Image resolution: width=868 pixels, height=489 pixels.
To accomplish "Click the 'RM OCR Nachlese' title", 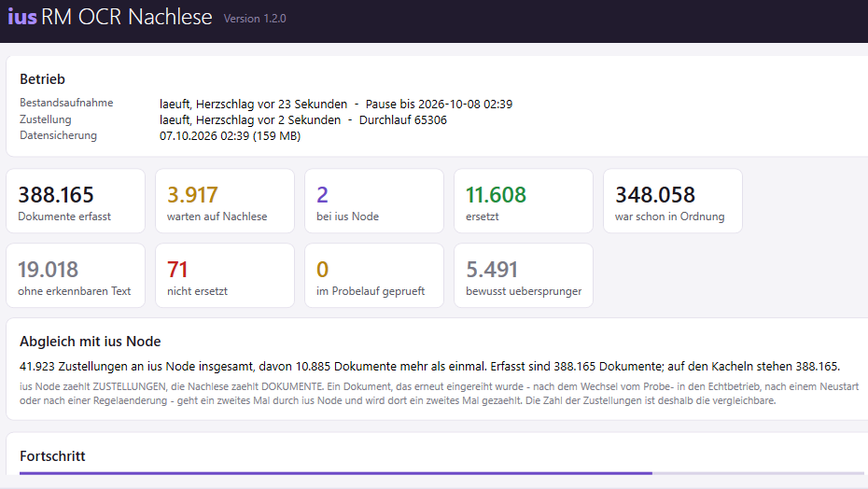I will (x=126, y=17).
